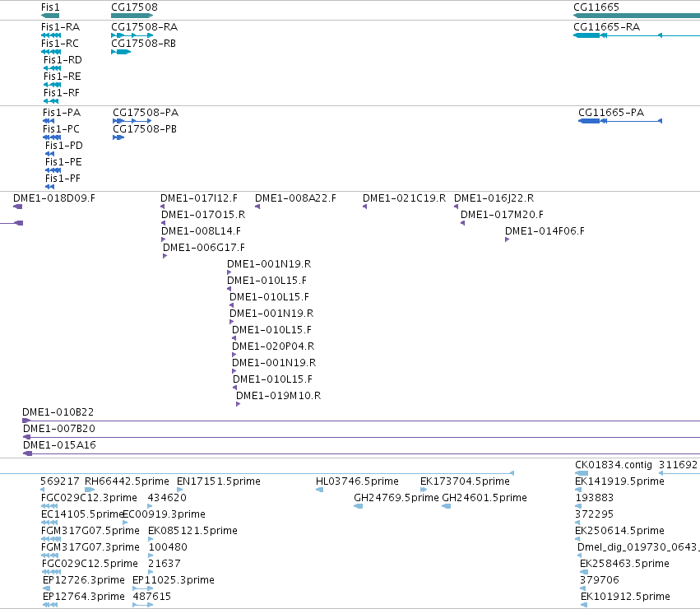Click the EC14105.5prime EST label
The image size is (700, 609).
[81, 514]
